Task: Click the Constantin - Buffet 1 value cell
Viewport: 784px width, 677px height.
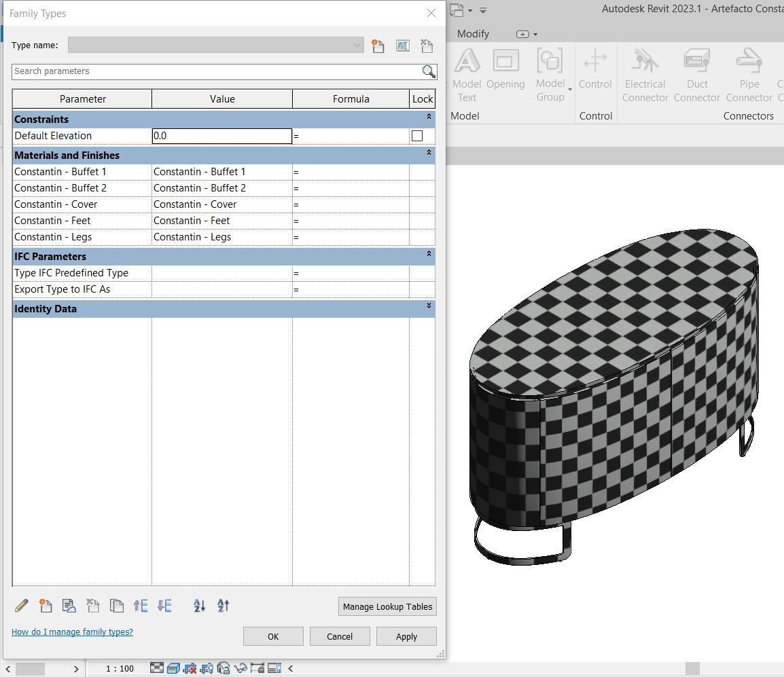Action: coord(222,172)
